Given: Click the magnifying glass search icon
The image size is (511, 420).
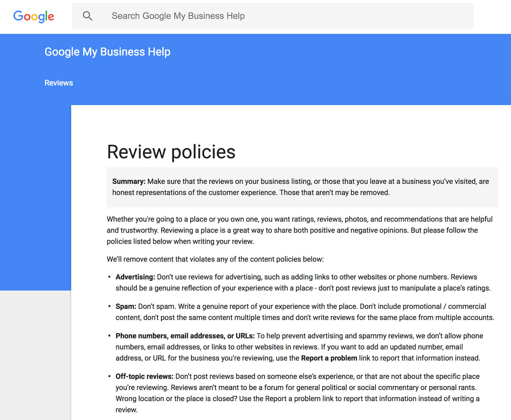Looking at the screenshot, I should coord(88,16).
